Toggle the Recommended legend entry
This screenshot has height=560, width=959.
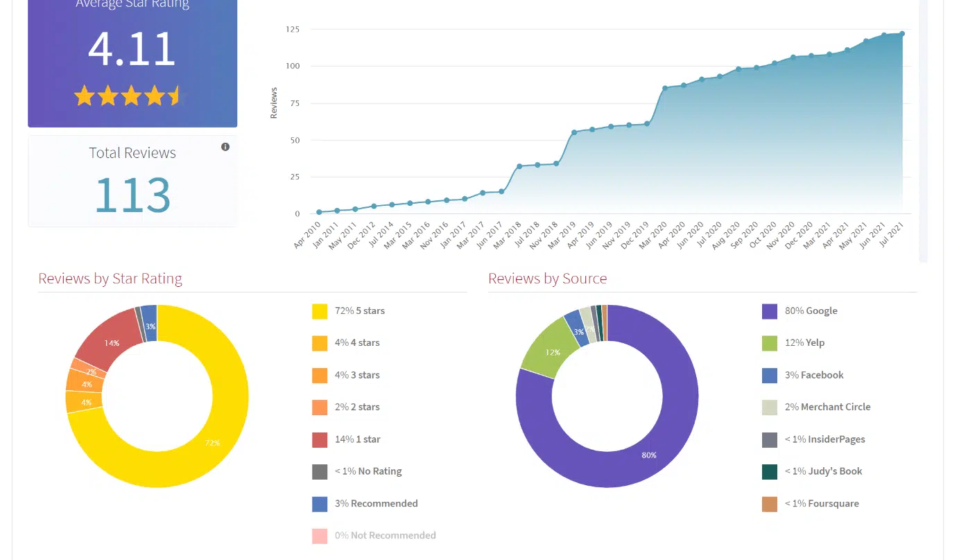click(x=377, y=503)
